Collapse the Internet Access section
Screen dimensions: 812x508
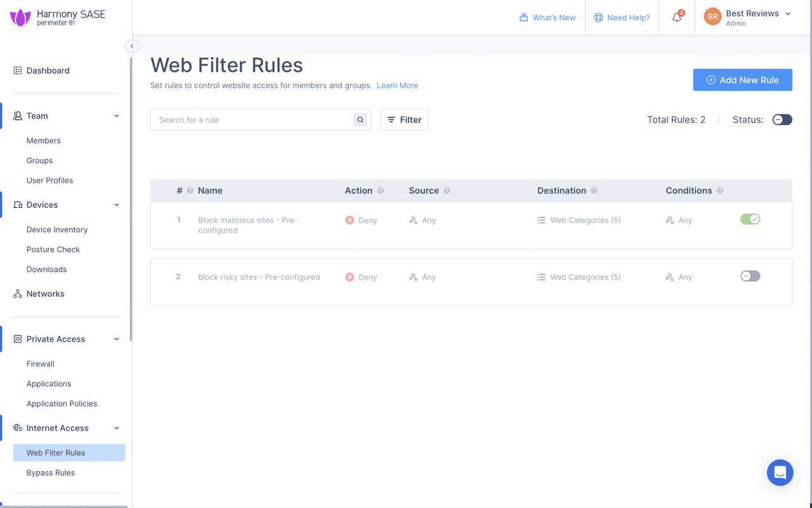pos(116,427)
